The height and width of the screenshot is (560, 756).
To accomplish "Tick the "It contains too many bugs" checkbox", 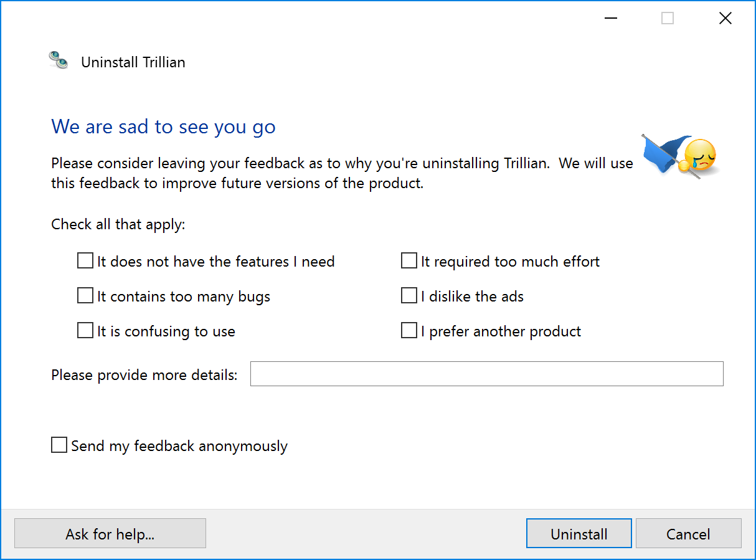I will [x=85, y=296].
